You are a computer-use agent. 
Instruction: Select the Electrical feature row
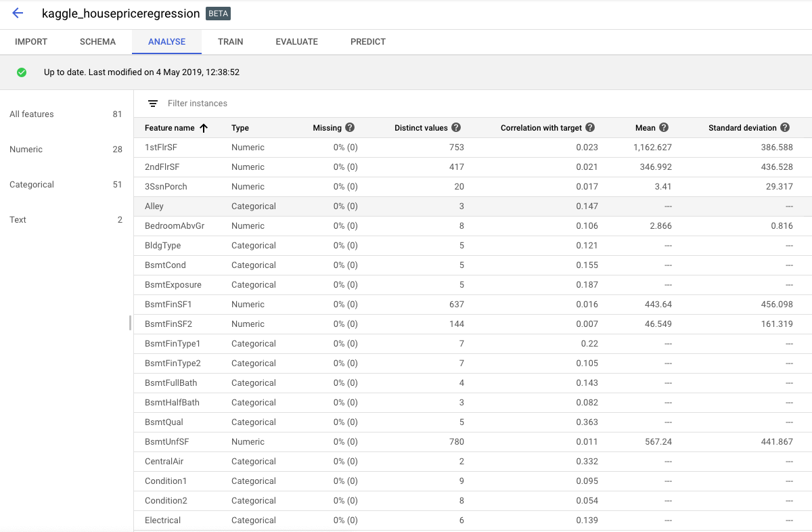[473, 520]
